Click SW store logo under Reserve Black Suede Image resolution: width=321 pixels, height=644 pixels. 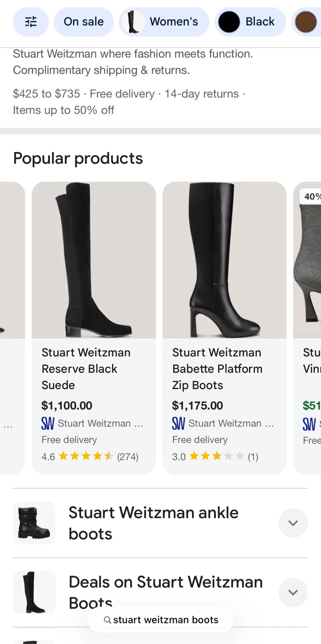pyautogui.click(x=47, y=424)
